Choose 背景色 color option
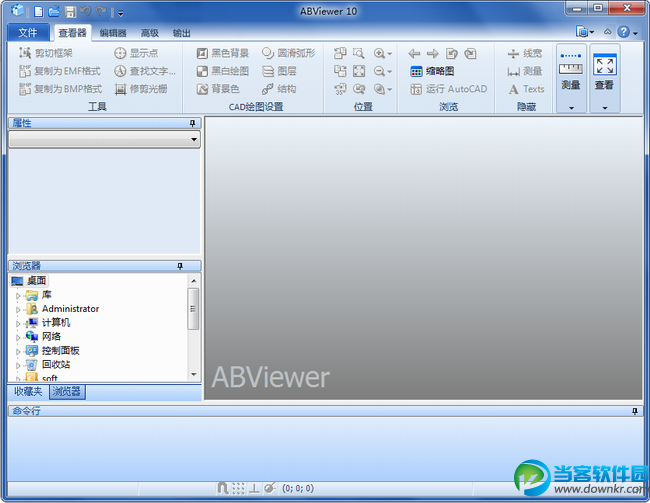The width and height of the screenshot is (650, 503). (x=218, y=89)
